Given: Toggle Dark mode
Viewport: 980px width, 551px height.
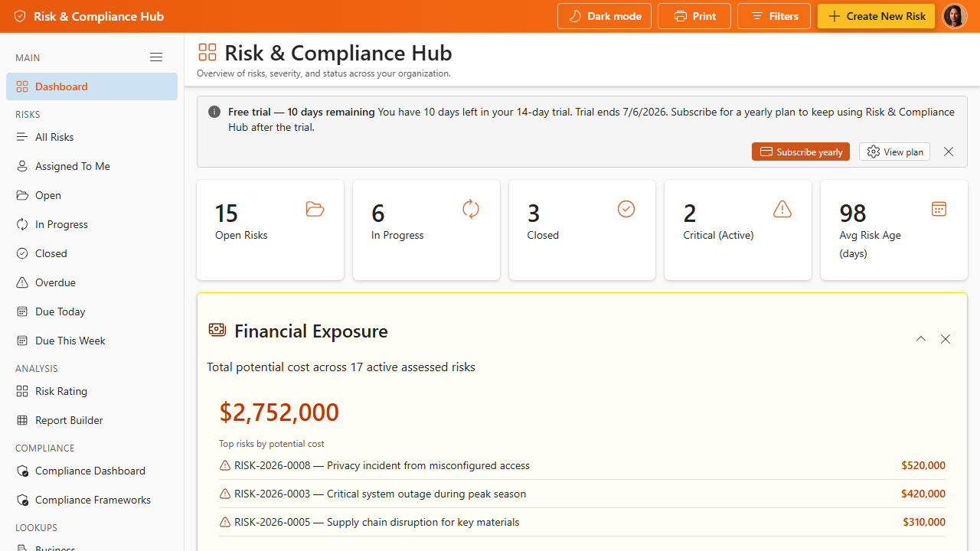Looking at the screenshot, I should [604, 16].
